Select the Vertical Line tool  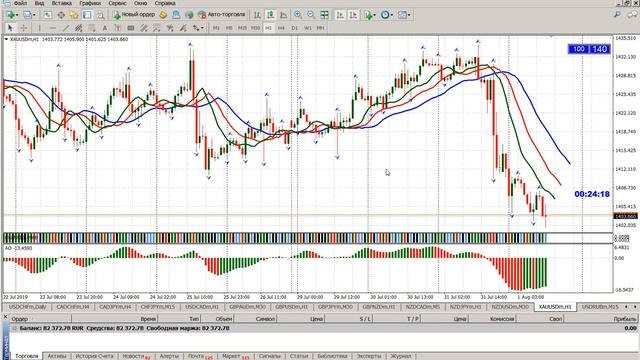[x=40, y=28]
